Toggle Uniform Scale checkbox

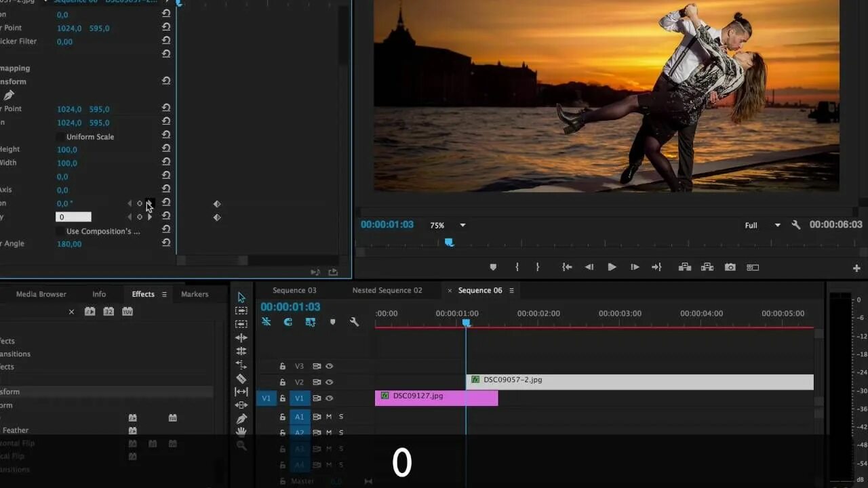pos(60,136)
